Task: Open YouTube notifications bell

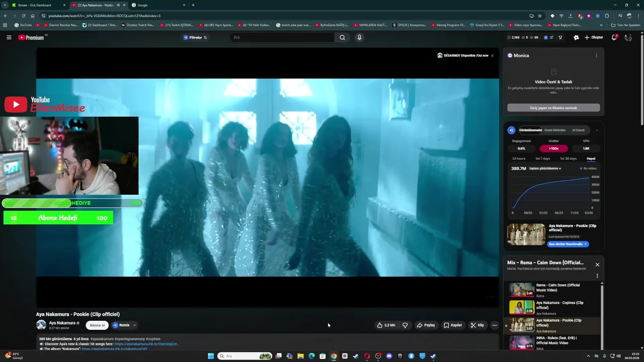Action: click(x=614, y=37)
